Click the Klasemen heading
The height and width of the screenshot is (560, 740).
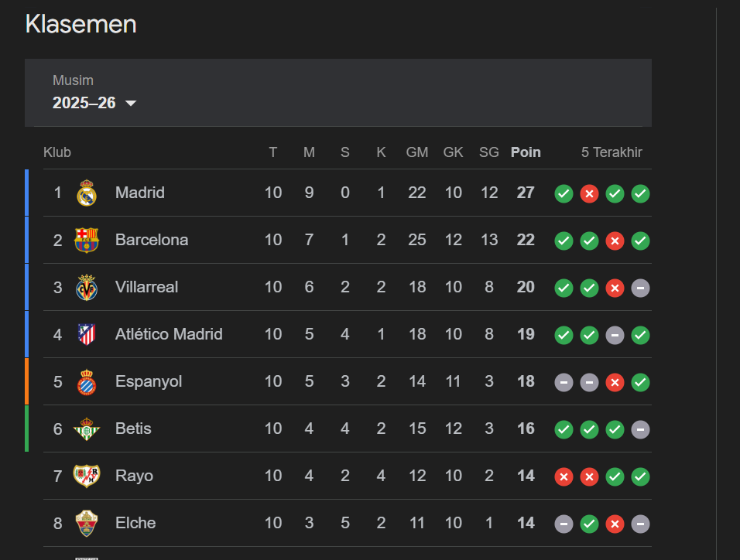pos(81,24)
